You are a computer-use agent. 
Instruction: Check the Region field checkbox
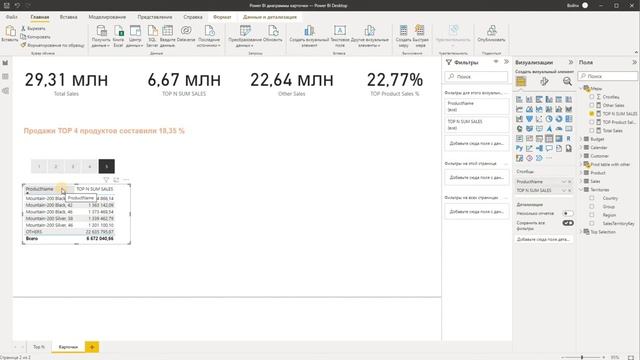tap(591, 215)
